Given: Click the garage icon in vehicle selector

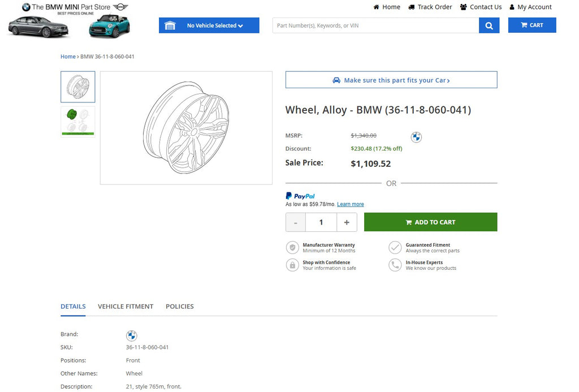Looking at the screenshot, I should (170, 25).
